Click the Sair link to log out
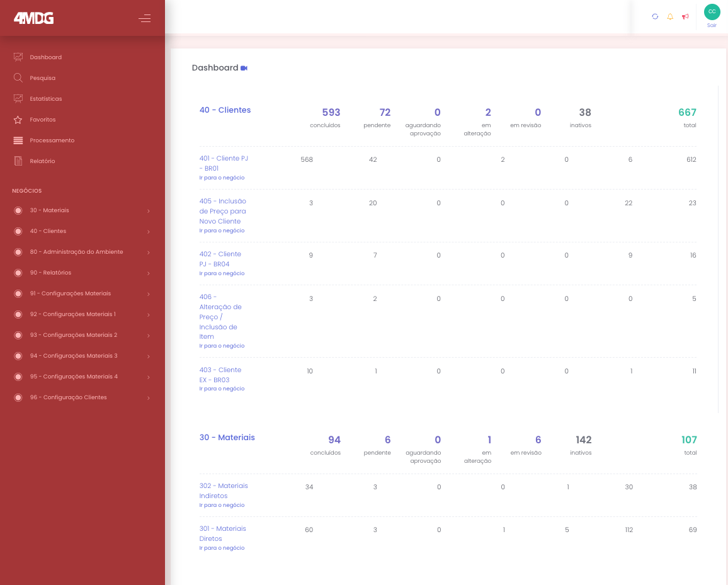The height and width of the screenshot is (585, 728). pyautogui.click(x=712, y=25)
